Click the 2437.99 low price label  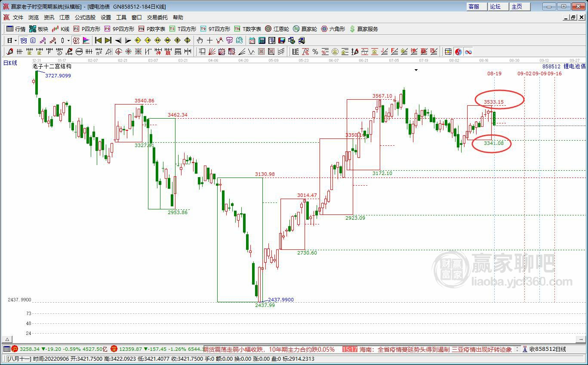tap(265, 305)
